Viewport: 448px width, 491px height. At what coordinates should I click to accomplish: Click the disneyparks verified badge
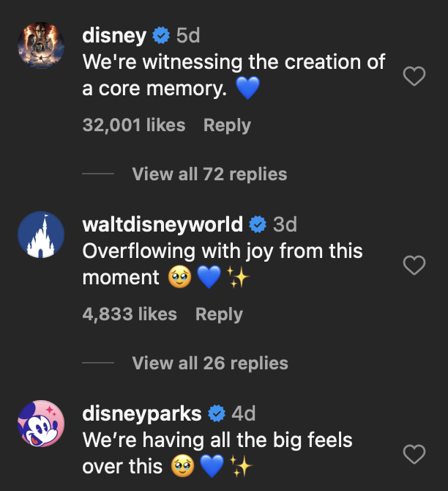tap(217, 413)
